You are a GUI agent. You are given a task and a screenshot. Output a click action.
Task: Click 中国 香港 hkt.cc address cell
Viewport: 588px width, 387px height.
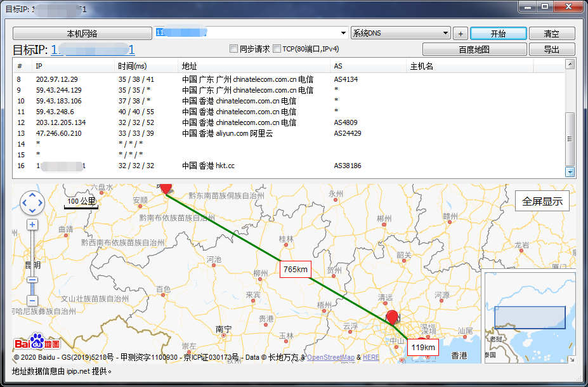pyautogui.click(x=209, y=166)
